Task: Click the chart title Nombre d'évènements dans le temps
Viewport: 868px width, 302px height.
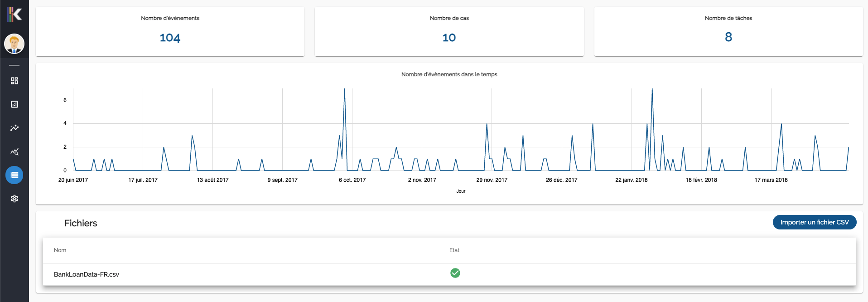Action: 449,74
